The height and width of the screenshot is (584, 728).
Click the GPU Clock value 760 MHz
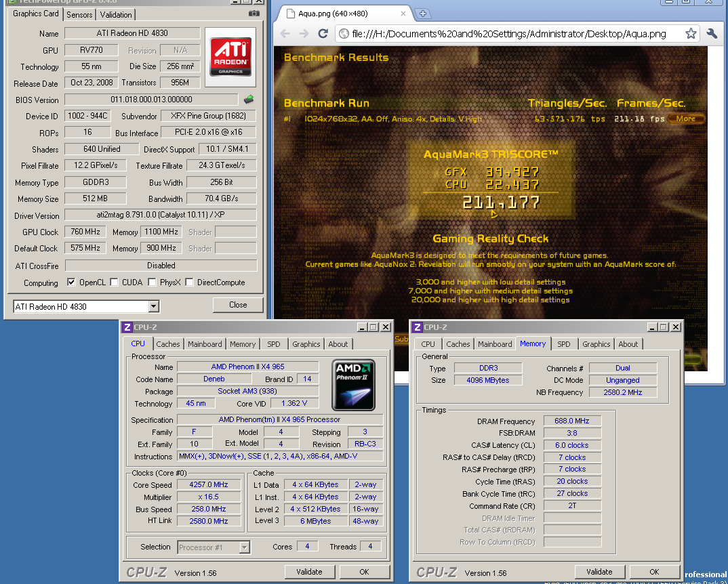[85, 231]
